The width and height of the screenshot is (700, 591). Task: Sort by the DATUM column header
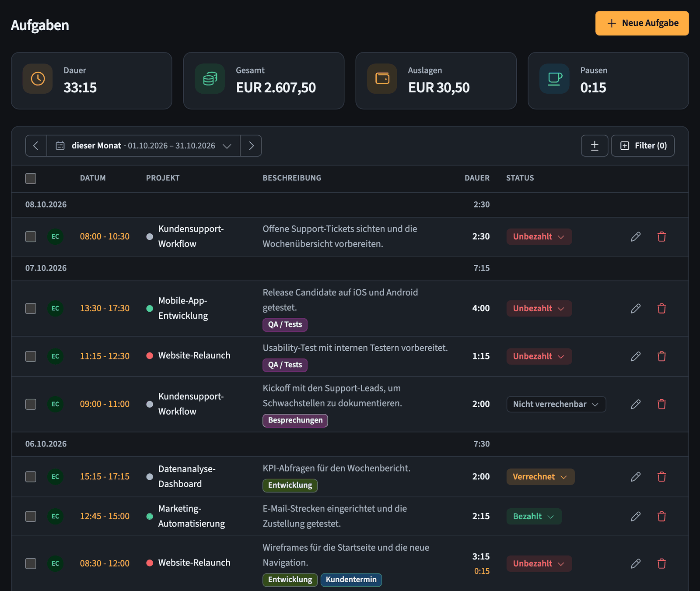coord(93,178)
